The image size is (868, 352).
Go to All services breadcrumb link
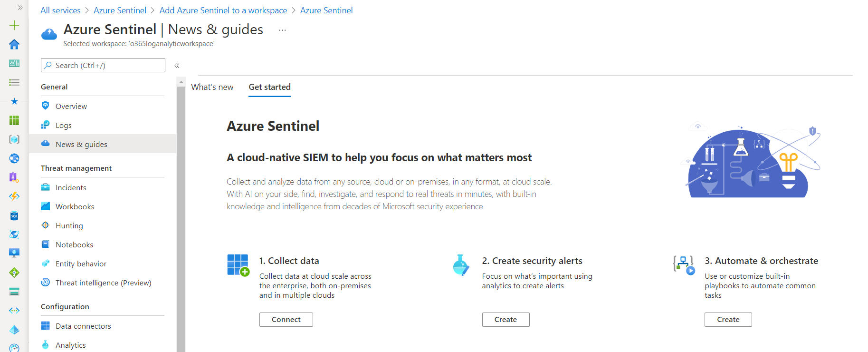(60, 10)
